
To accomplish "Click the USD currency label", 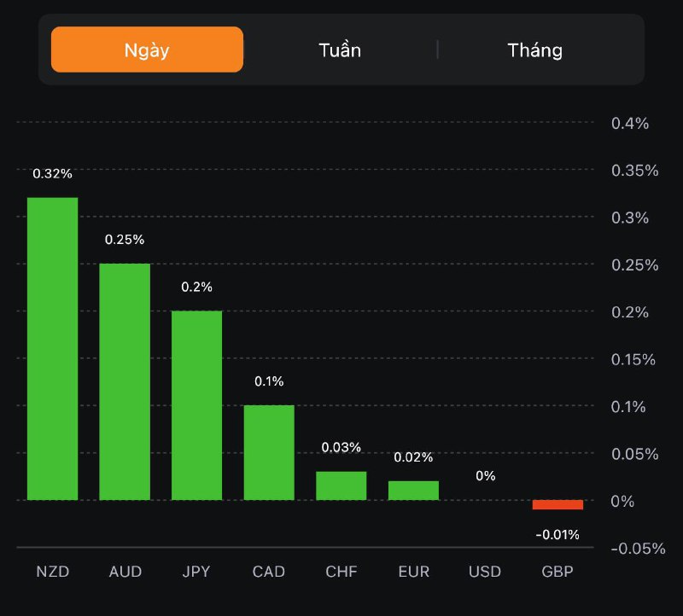I will pos(485,572).
